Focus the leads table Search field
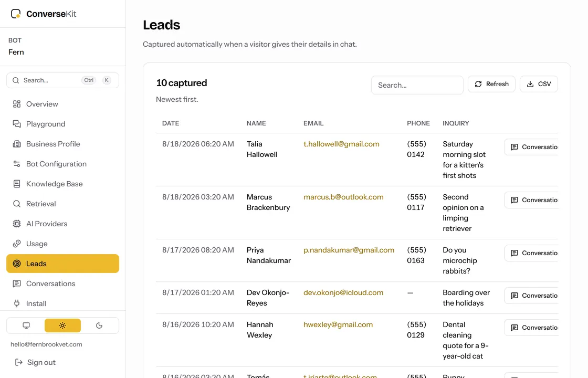Screen dimensions: 588x378 click(x=417, y=85)
